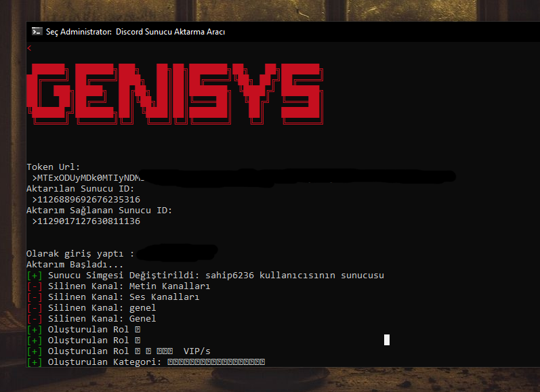Click the white block cursor in console
The height and width of the screenshot is (392, 540).
pos(387,340)
